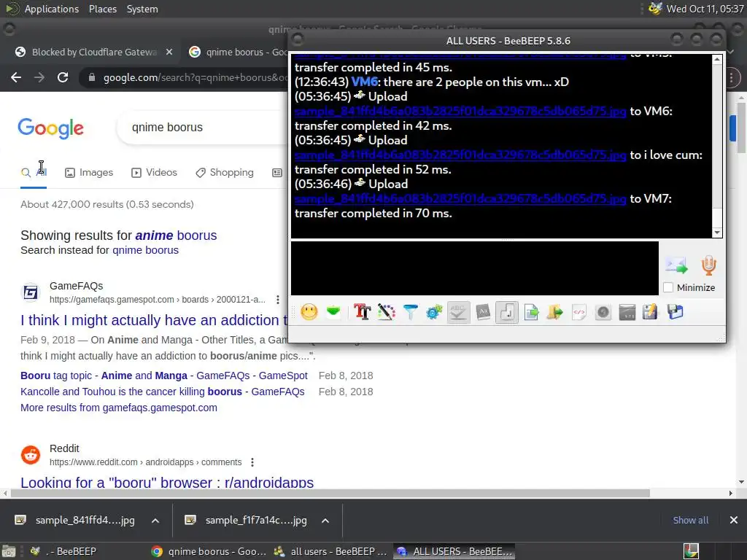747x560 pixels.
Task: Open the sample jpg link sent to VM7
Action: 460,198
